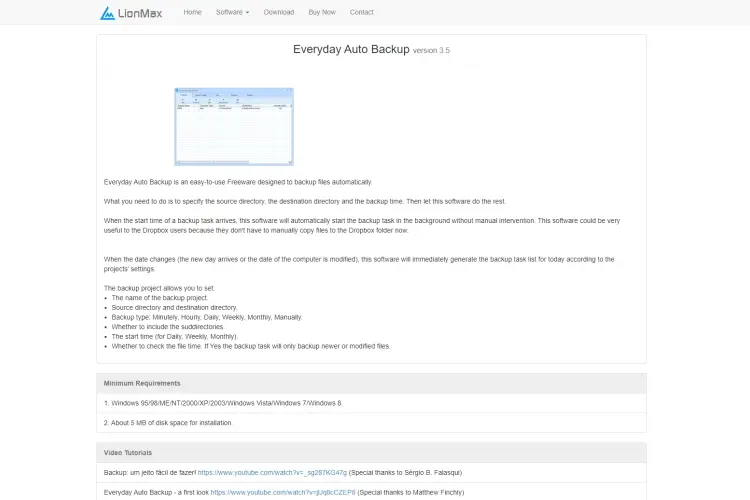
Task: Click 'The start time (for Daily' bullet
Action: [x=175, y=336]
